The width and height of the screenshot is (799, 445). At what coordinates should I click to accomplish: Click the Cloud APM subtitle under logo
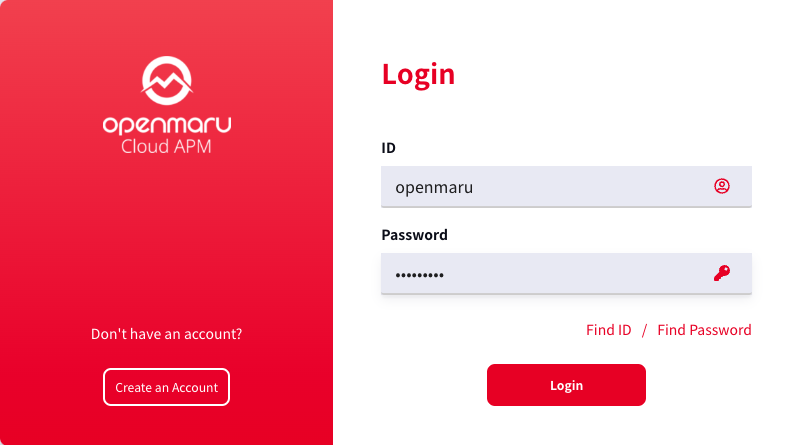(166, 147)
